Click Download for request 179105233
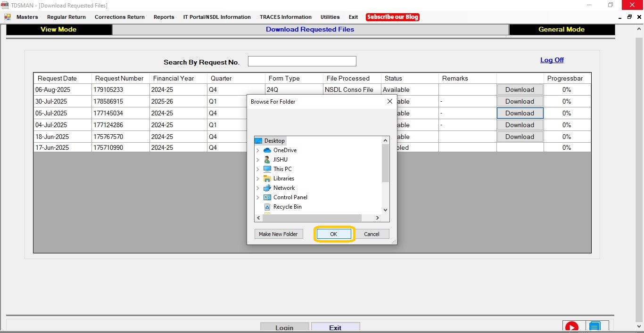 click(520, 89)
